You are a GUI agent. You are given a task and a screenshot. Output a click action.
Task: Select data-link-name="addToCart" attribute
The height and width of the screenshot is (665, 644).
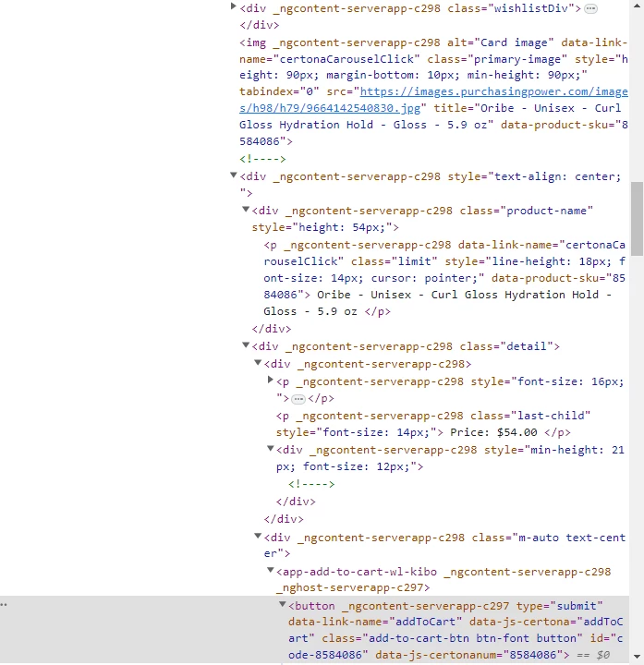(x=374, y=622)
